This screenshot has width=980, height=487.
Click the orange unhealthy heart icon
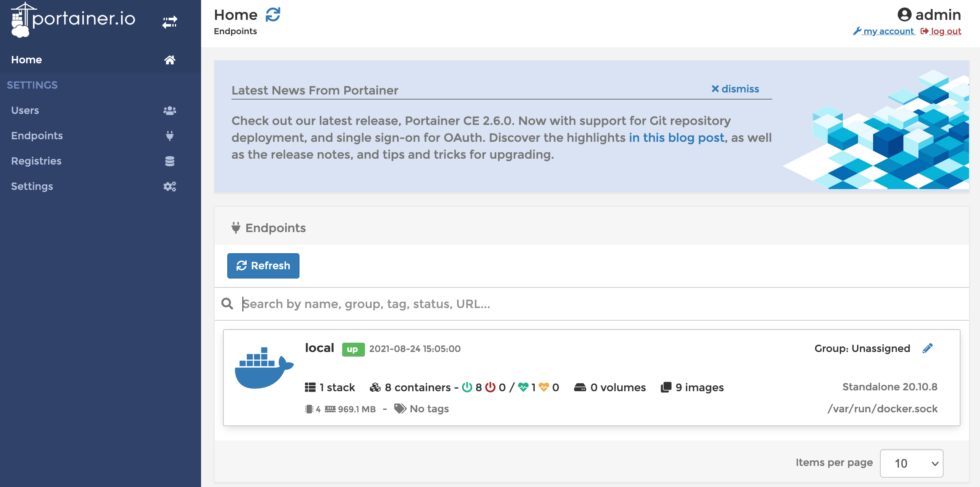(x=544, y=387)
